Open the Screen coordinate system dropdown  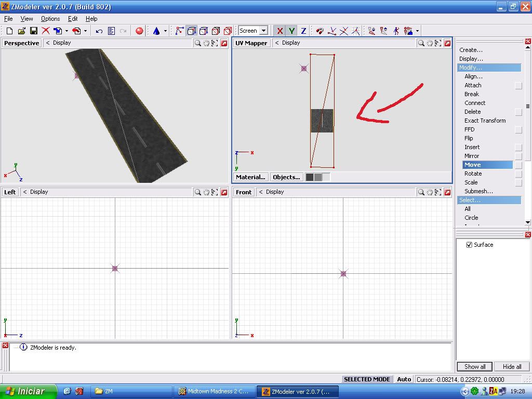coord(263,31)
